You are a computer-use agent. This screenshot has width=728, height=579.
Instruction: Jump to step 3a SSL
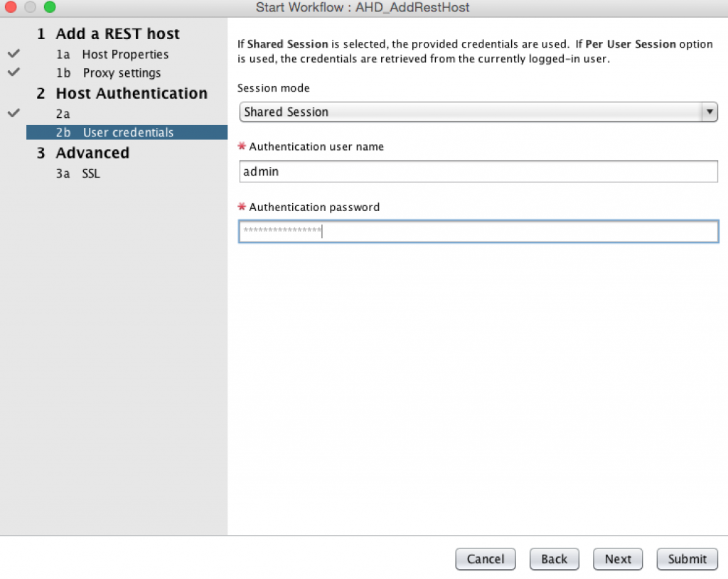78,173
